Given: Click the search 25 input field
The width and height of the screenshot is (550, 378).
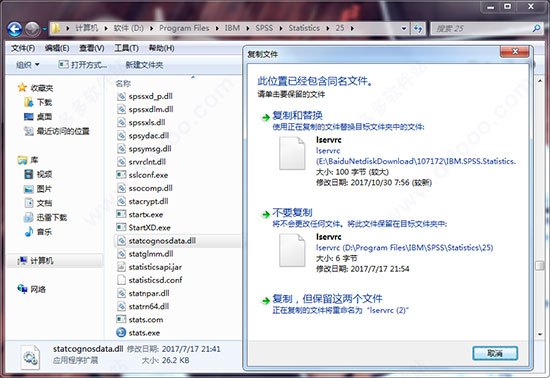Looking at the screenshot, I should 481,28.
